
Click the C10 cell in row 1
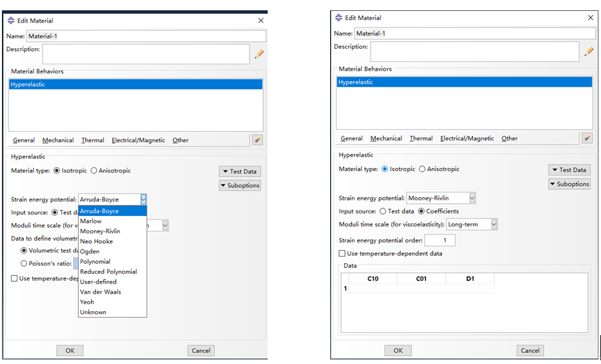tap(373, 289)
